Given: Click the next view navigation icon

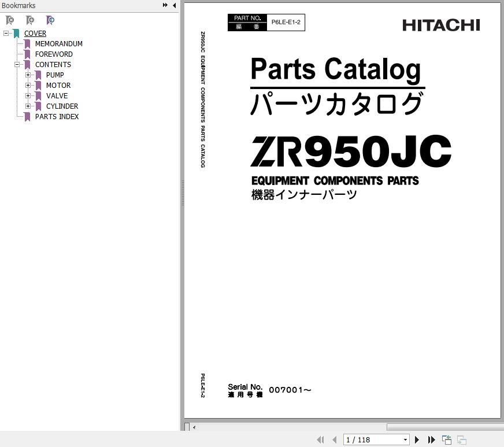Looking at the screenshot, I should (x=462, y=439).
